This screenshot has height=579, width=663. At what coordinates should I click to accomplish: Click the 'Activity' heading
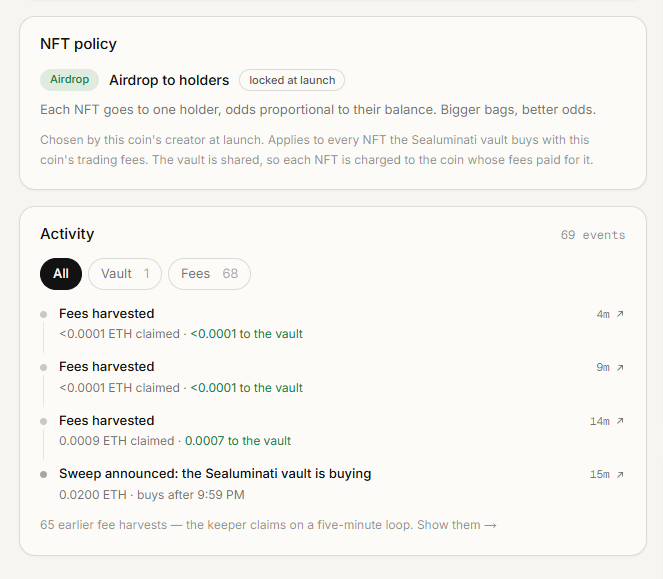pyautogui.click(x=67, y=234)
